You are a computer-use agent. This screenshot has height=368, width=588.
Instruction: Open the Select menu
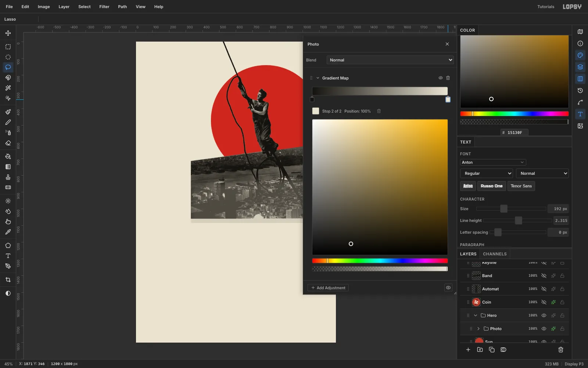(x=85, y=7)
